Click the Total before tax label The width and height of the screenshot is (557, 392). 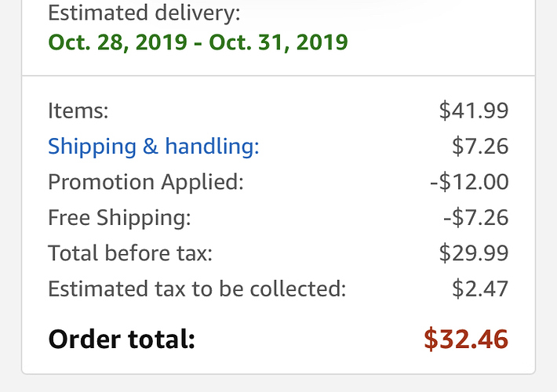pos(130,253)
